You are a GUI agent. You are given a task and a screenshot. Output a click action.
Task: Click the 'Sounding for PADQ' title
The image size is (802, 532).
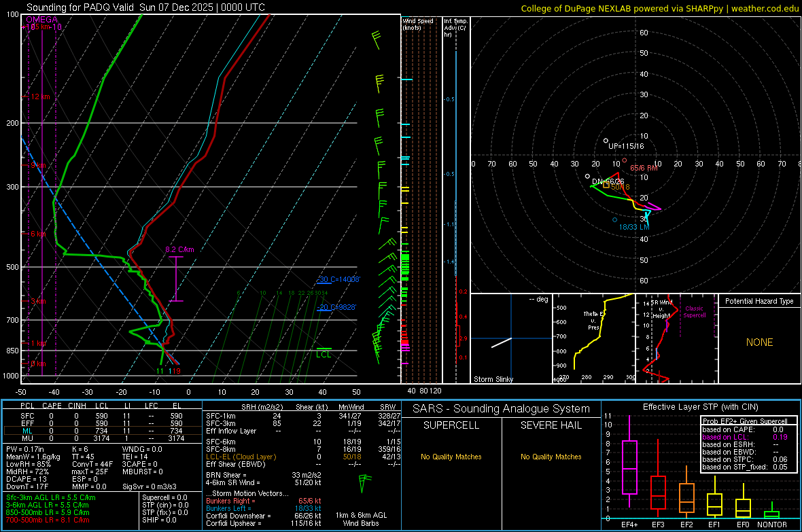click(145, 7)
